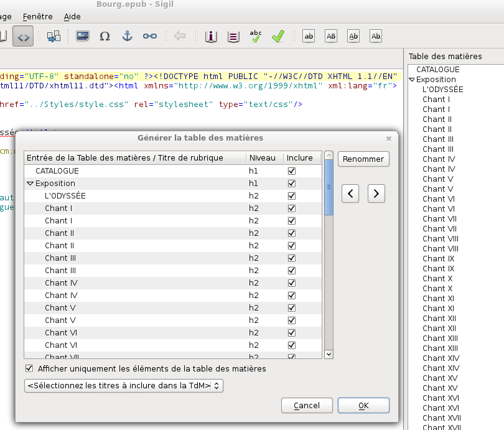This screenshot has height=430, width=504.
Task: Click the scroll-down arrow of the dialog list scrollbar
Action: (329, 354)
